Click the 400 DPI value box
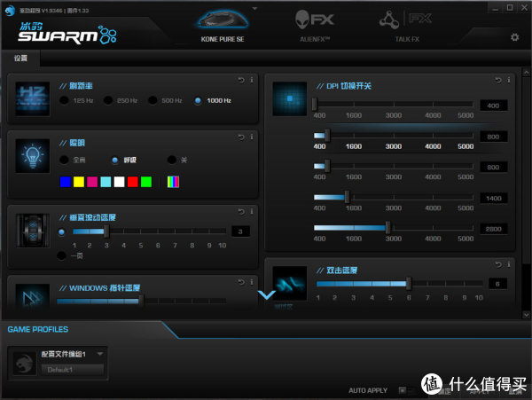532x400 pixels. [x=494, y=106]
